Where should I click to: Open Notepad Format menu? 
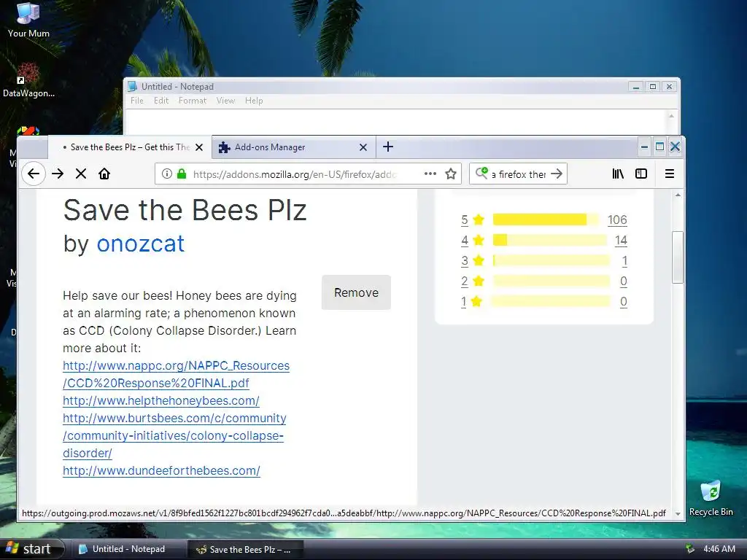pos(193,101)
